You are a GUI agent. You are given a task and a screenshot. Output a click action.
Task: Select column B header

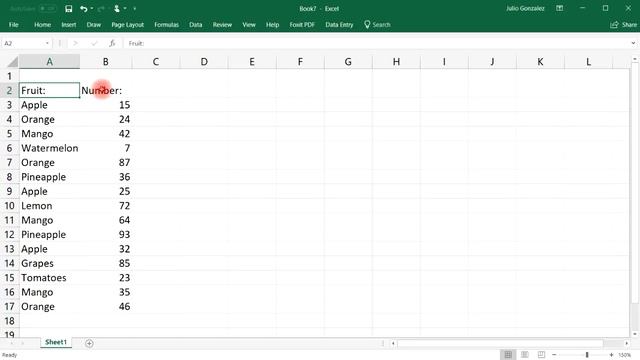[106, 62]
